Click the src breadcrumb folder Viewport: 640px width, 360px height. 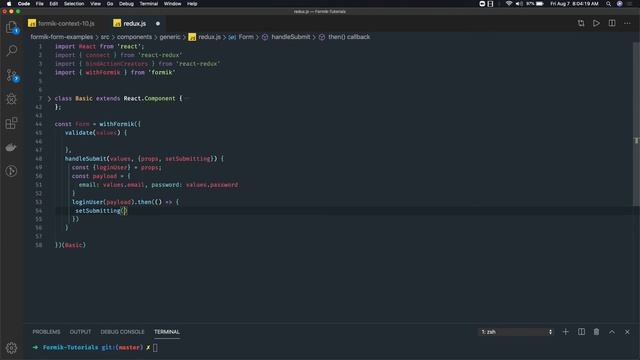(x=105, y=37)
